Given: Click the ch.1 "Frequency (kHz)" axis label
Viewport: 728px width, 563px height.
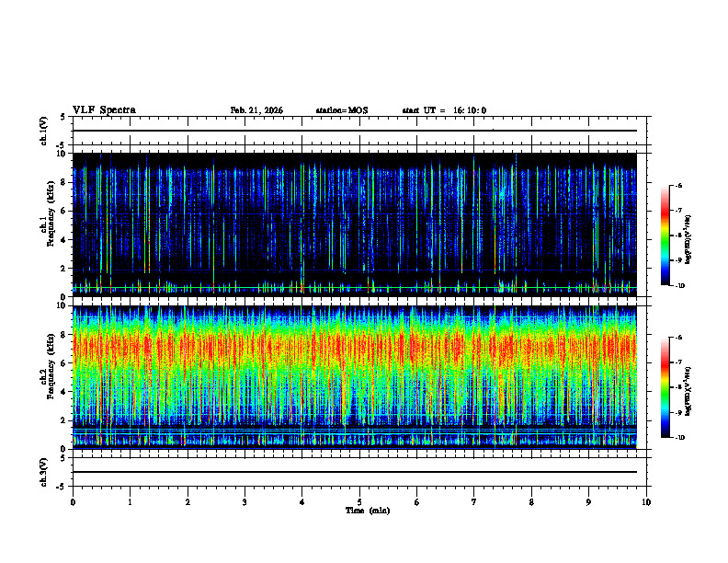Looking at the screenshot, I should 51,213.
